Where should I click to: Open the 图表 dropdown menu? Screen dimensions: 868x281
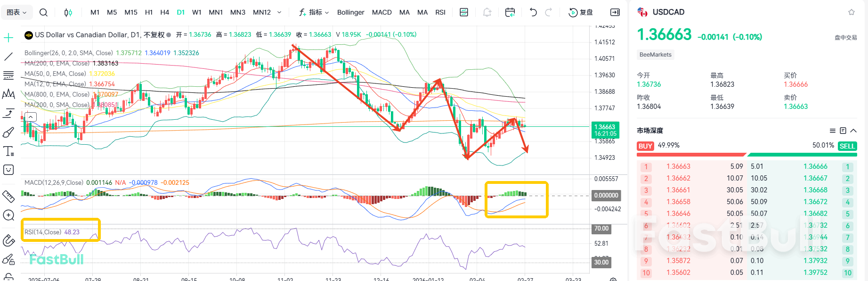(16, 12)
